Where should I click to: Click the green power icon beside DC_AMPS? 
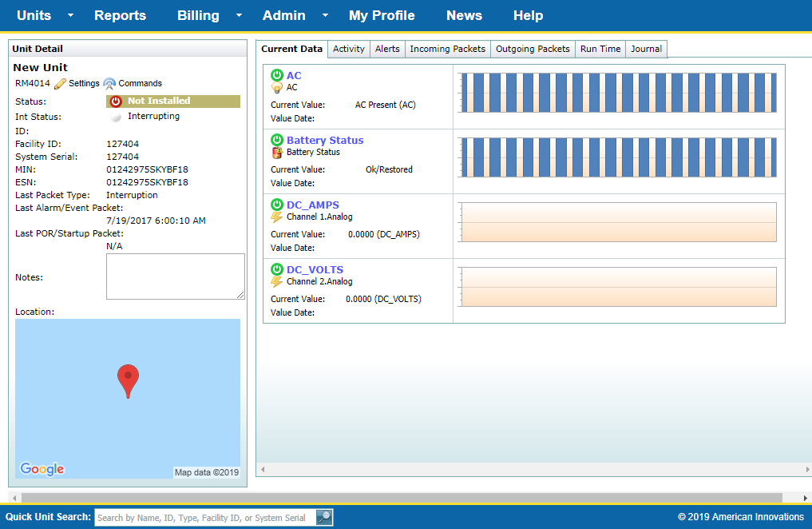click(277, 205)
